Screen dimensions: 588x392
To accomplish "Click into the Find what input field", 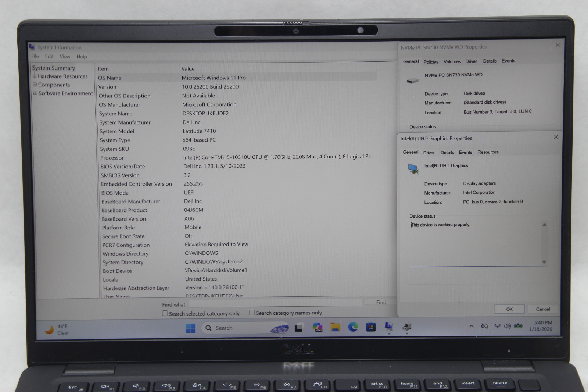I will [x=276, y=303].
